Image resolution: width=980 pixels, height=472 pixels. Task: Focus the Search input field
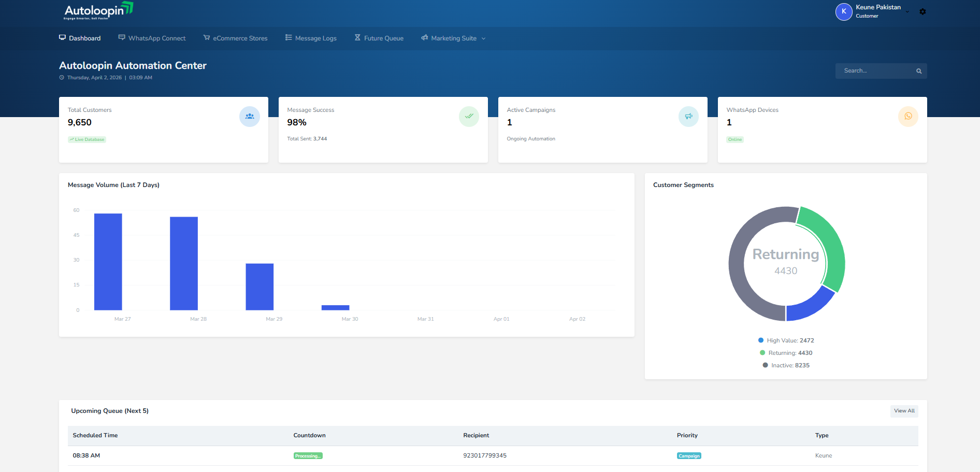875,71
